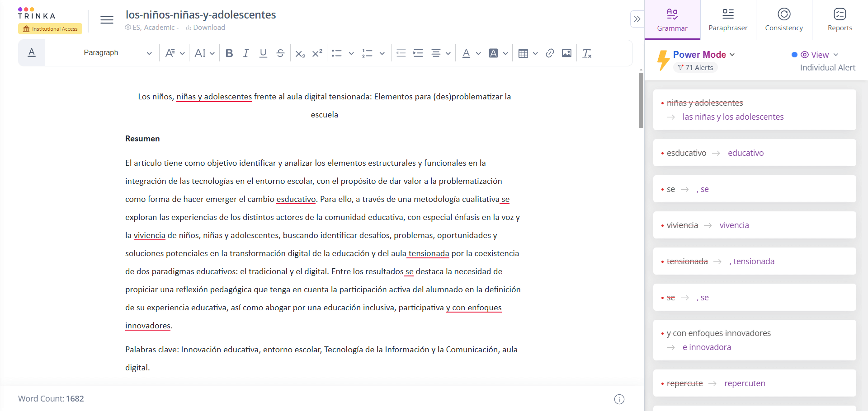Apply strikethrough formatting
Viewport: 868px width, 411px height.
[x=280, y=53]
